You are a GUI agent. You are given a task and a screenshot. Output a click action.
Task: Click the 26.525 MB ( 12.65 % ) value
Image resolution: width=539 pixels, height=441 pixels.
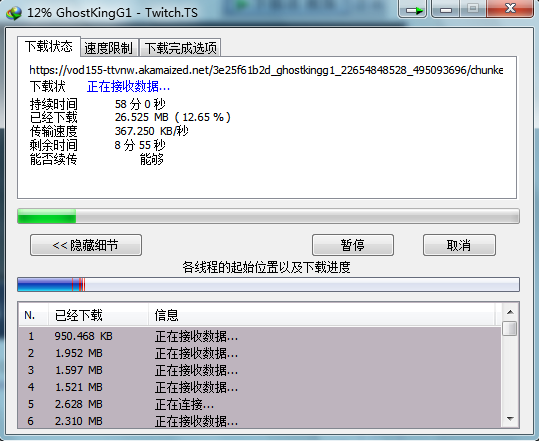173,118
